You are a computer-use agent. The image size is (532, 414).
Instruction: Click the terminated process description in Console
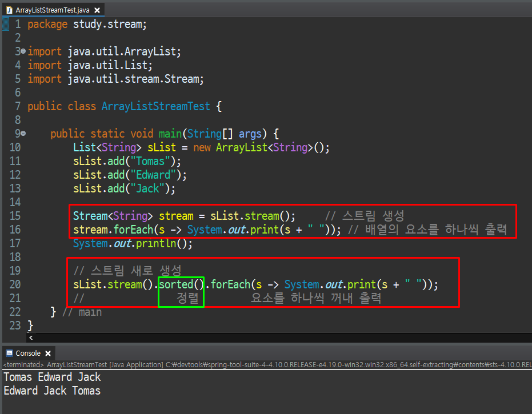pos(267,365)
